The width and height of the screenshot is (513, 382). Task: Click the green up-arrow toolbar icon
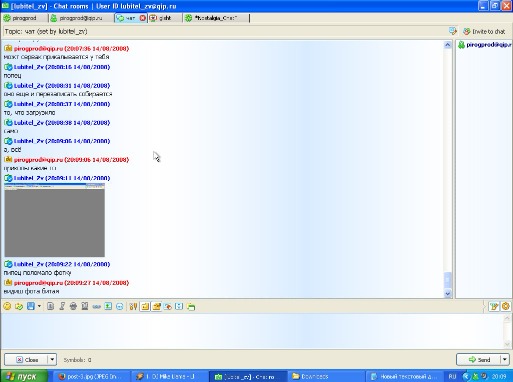[108, 306]
